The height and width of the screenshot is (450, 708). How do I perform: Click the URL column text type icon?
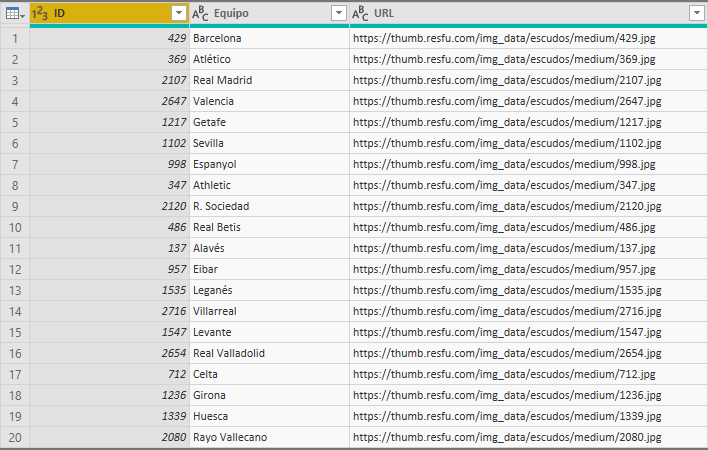point(360,14)
